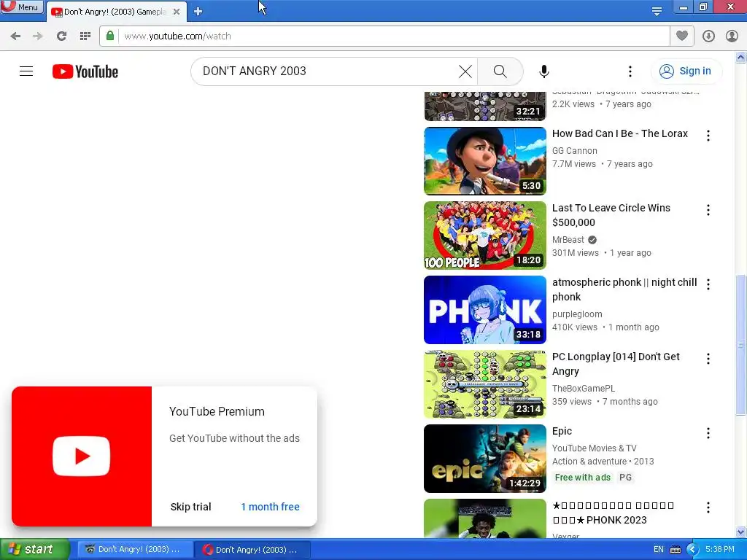Open a new browser tab

[198, 12]
